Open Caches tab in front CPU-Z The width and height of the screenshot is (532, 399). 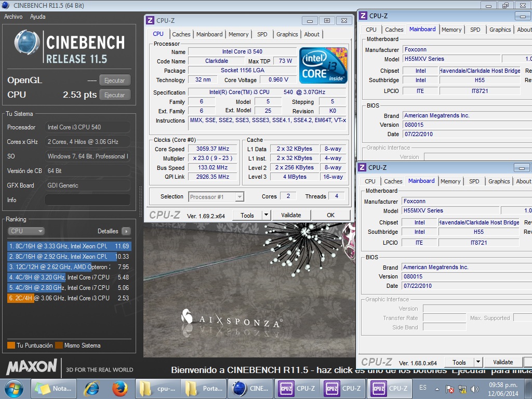pos(181,34)
